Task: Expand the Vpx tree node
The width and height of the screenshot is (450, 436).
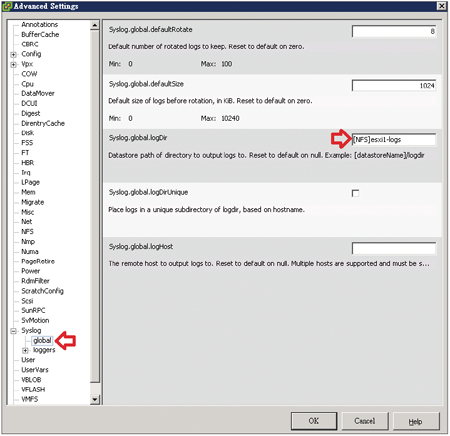Action: [13, 64]
